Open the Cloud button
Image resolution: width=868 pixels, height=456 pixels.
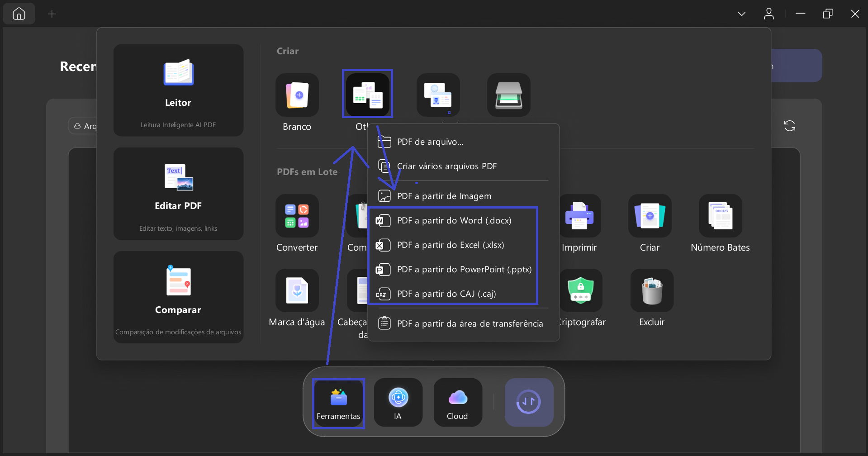458,402
